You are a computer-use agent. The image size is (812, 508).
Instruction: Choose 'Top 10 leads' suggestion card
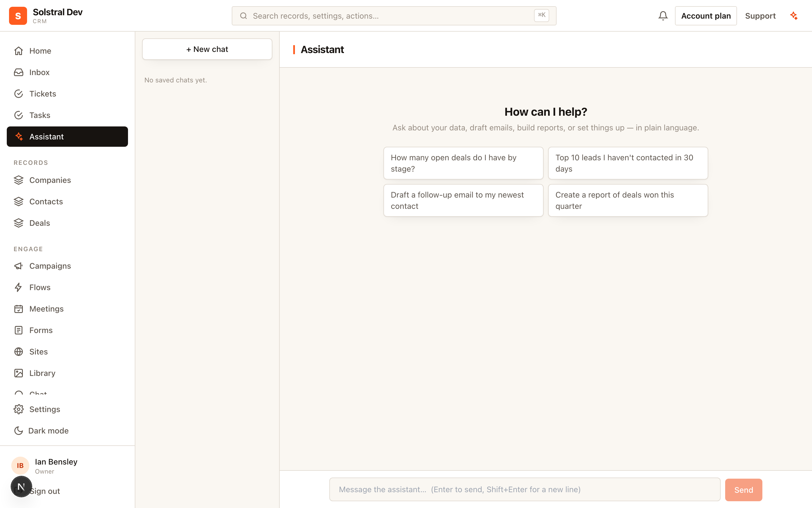point(628,163)
